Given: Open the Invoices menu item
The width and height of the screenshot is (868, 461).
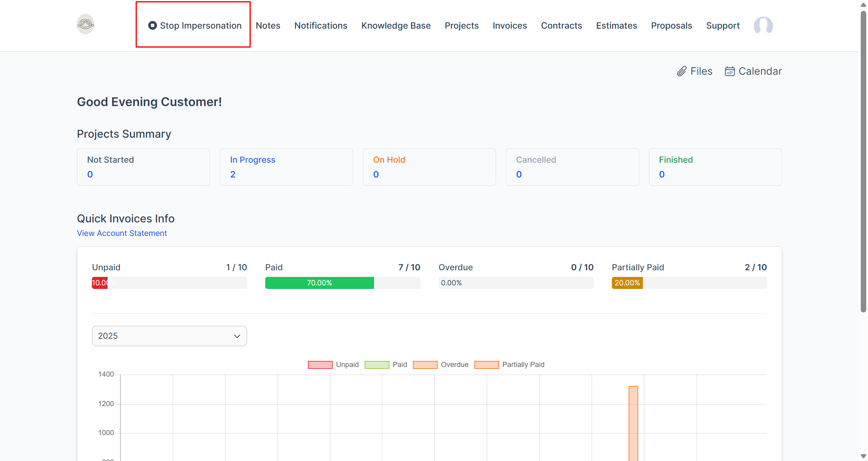Looking at the screenshot, I should (x=509, y=26).
